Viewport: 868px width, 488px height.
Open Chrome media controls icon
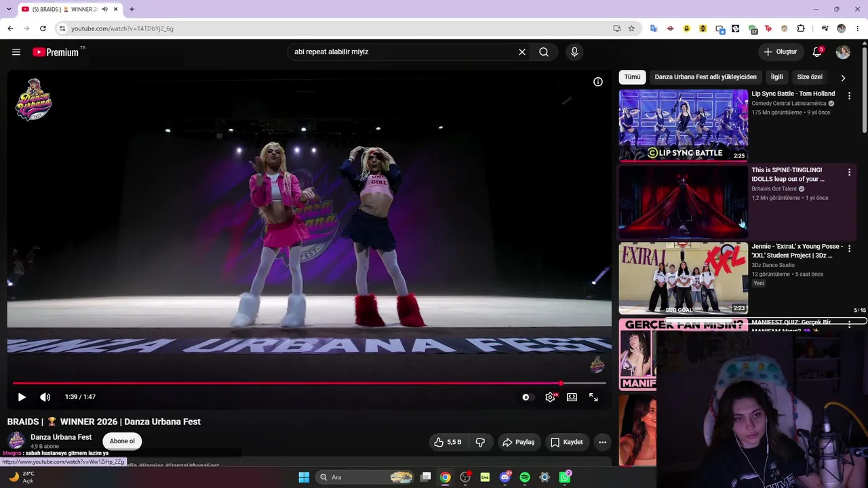(825, 28)
